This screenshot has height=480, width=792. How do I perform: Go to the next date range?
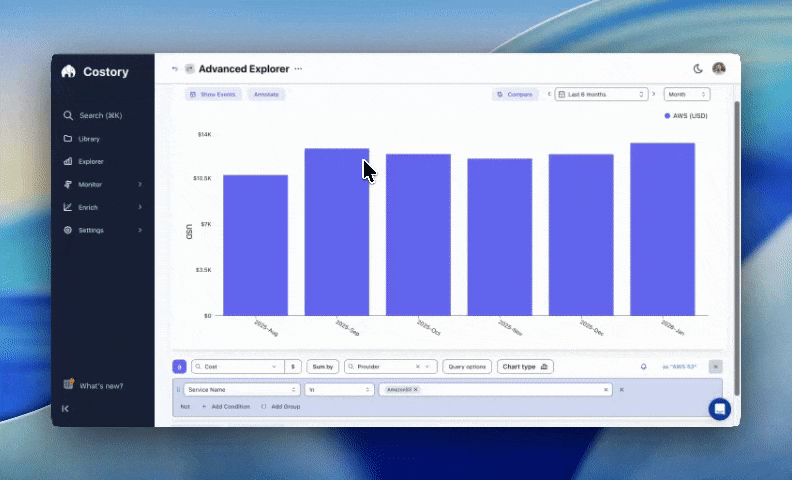pyautogui.click(x=654, y=94)
